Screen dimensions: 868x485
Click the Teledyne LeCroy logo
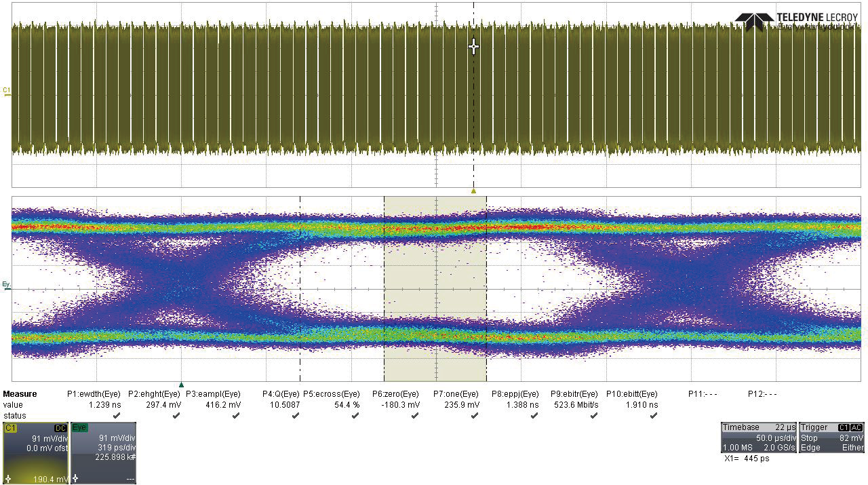coord(795,21)
